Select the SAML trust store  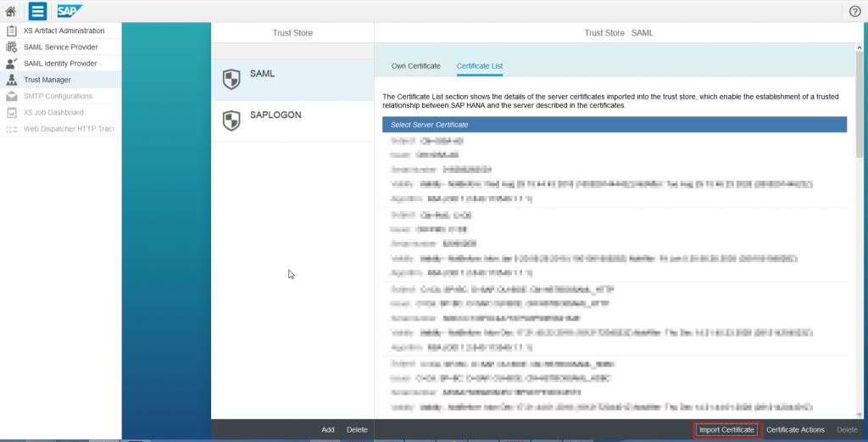pyautogui.click(x=292, y=80)
